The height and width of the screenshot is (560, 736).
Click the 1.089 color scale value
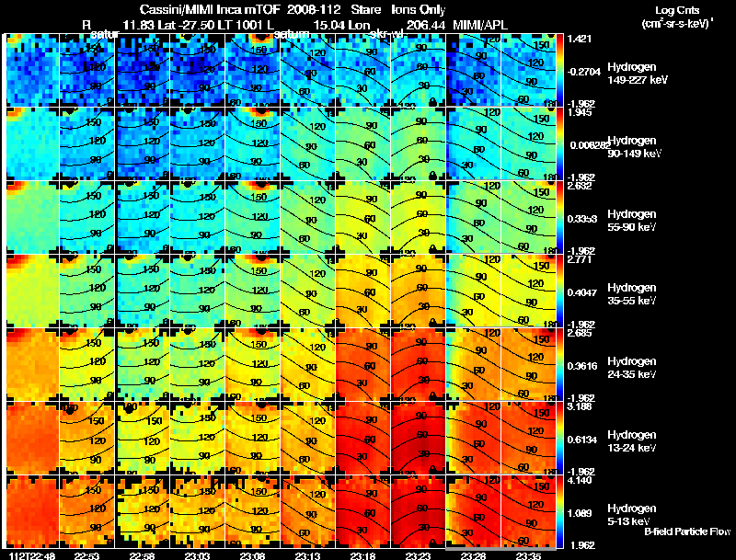pos(581,514)
